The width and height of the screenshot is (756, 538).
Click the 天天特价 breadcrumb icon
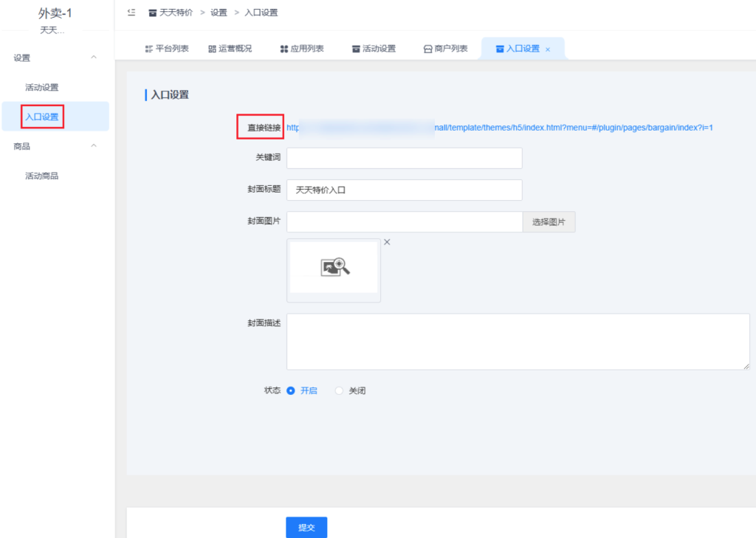(x=153, y=13)
